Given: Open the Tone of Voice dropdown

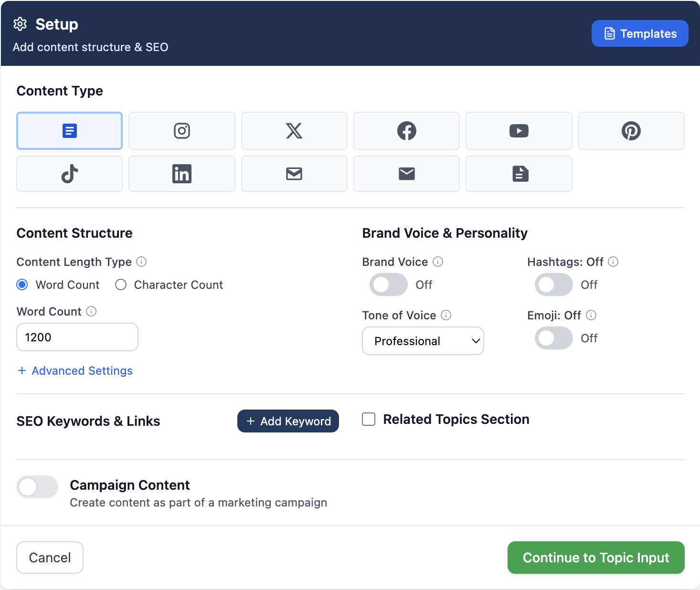Looking at the screenshot, I should click(423, 341).
